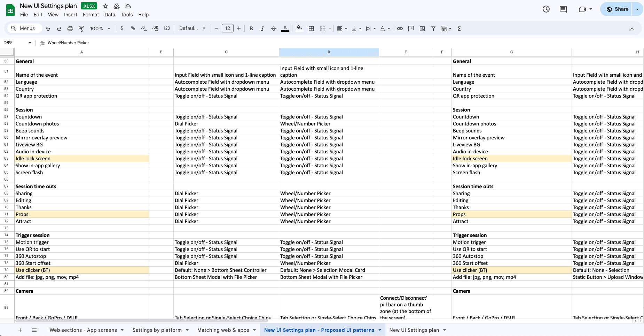
Task: Click the Insert chart icon
Action: click(422, 29)
